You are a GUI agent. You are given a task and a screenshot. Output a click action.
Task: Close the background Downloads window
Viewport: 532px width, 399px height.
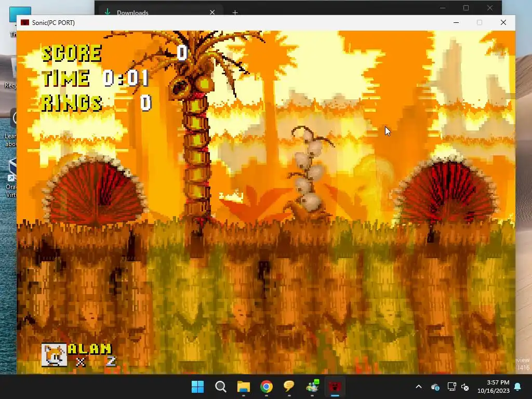coord(489,8)
